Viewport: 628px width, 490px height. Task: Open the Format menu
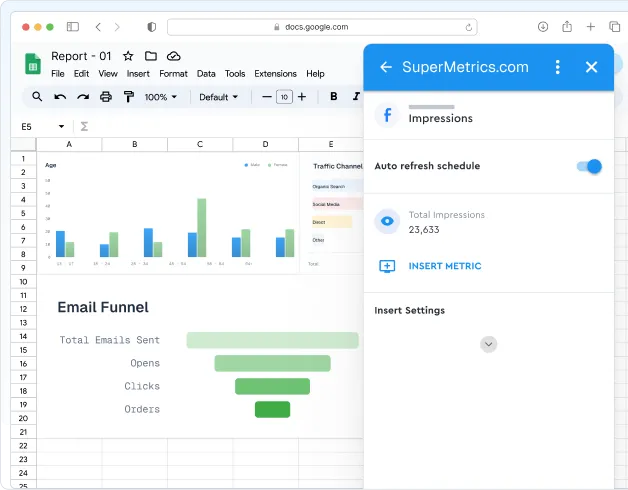coord(173,74)
